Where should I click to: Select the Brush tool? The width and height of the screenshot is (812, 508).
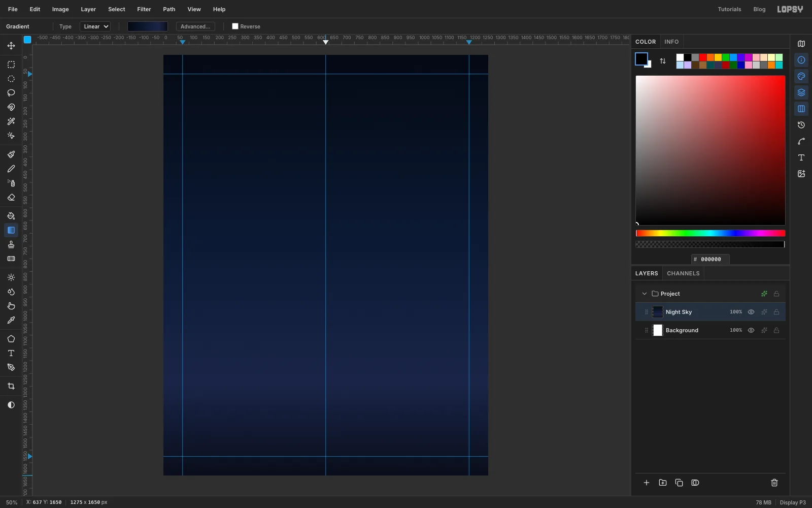click(11, 154)
